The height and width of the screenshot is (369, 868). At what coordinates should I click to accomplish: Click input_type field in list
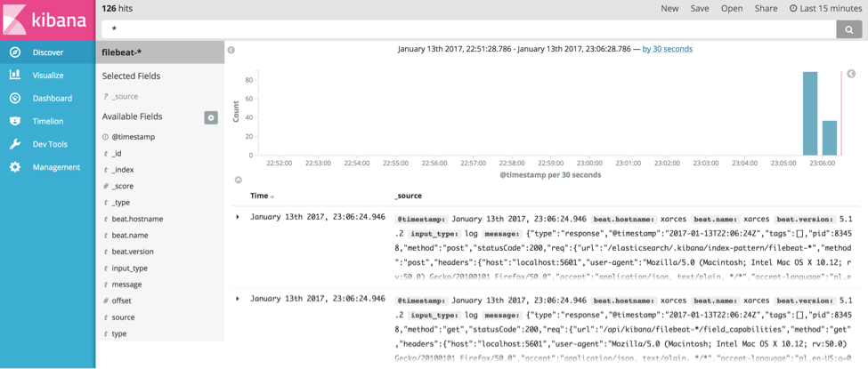pos(130,269)
